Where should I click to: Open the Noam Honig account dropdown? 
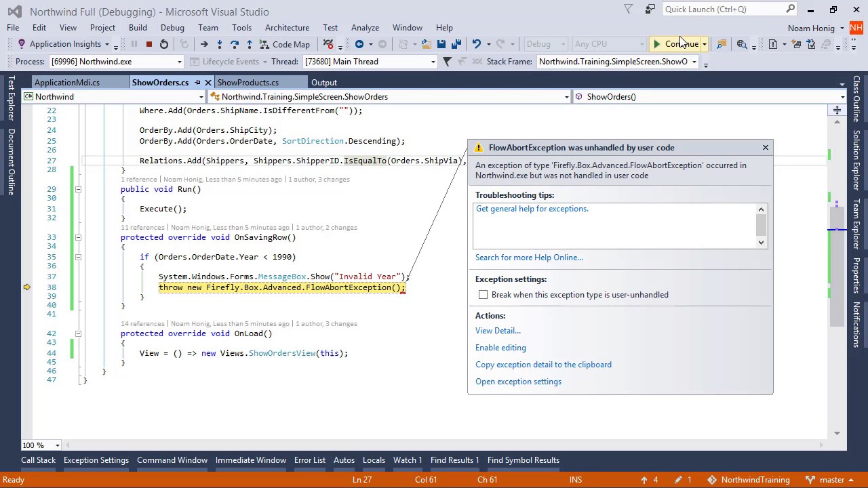pyautogui.click(x=842, y=28)
